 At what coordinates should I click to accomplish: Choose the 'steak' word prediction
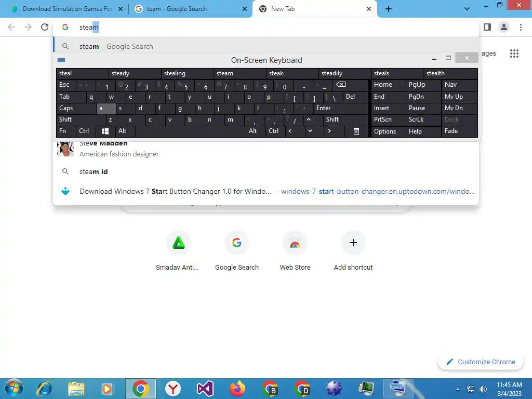point(292,73)
